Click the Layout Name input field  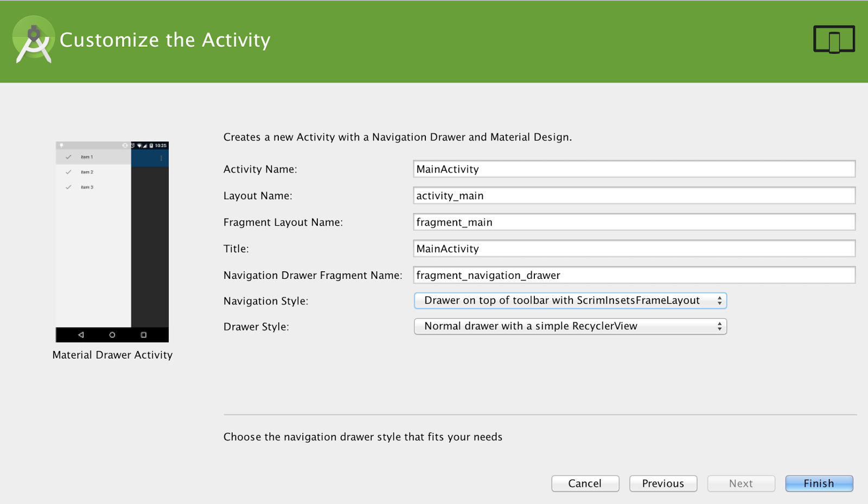tap(634, 196)
